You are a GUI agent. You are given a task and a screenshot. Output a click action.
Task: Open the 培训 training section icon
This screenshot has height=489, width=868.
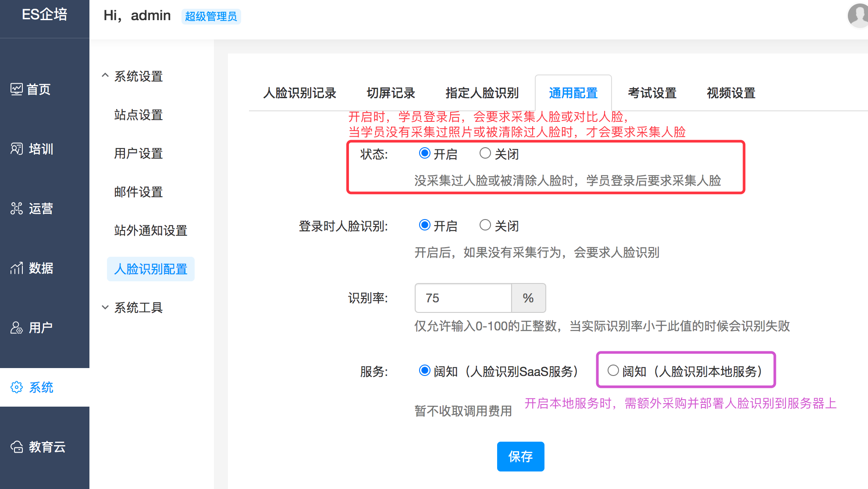pyautogui.click(x=17, y=149)
